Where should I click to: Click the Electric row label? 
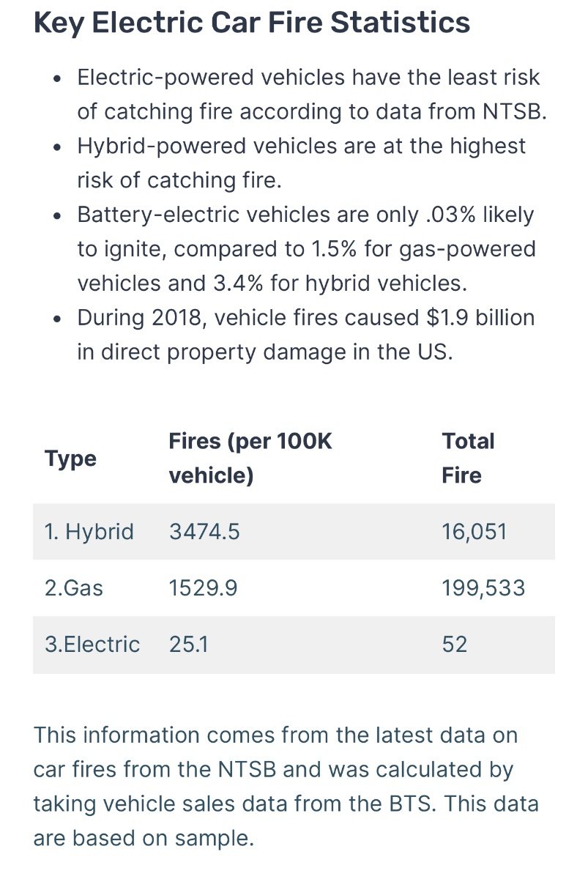(x=92, y=644)
